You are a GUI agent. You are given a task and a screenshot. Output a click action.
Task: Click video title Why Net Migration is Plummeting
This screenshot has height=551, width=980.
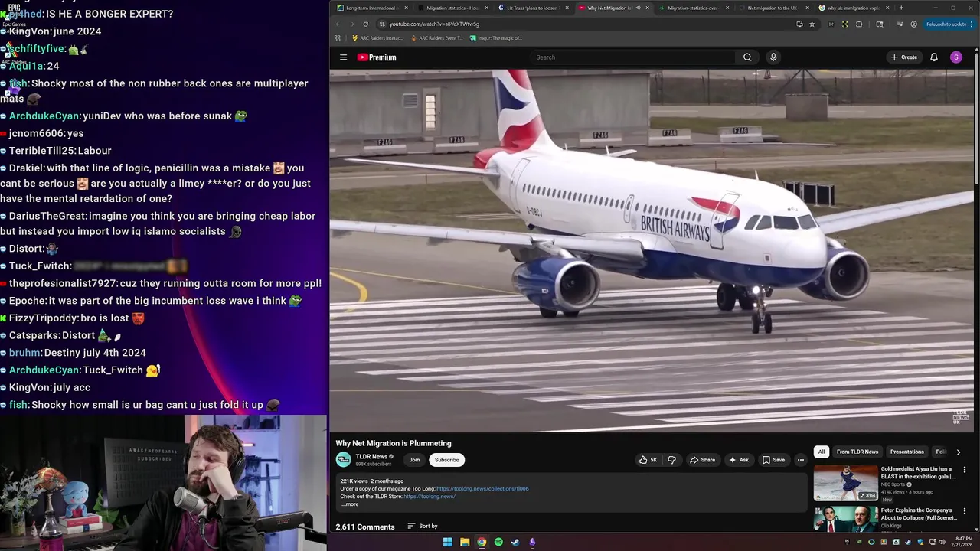[x=394, y=443]
